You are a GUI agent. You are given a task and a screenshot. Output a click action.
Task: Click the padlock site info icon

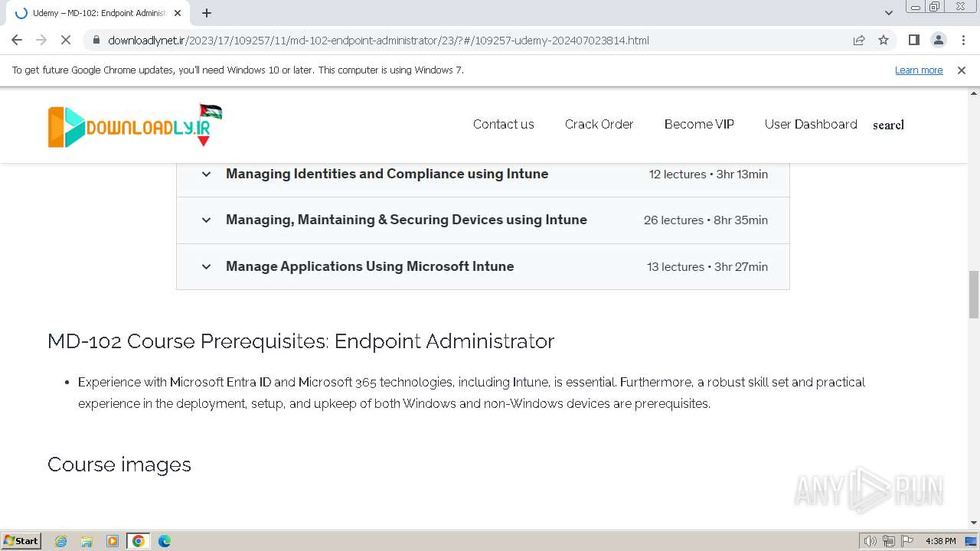click(x=96, y=40)
